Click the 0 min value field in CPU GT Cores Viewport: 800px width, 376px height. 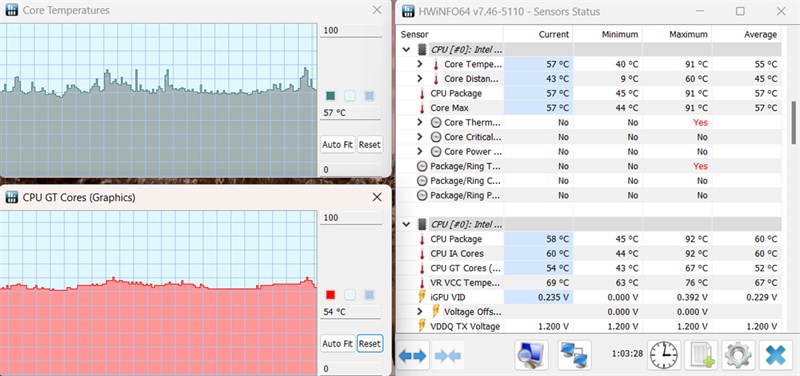(x=351, y=369)
